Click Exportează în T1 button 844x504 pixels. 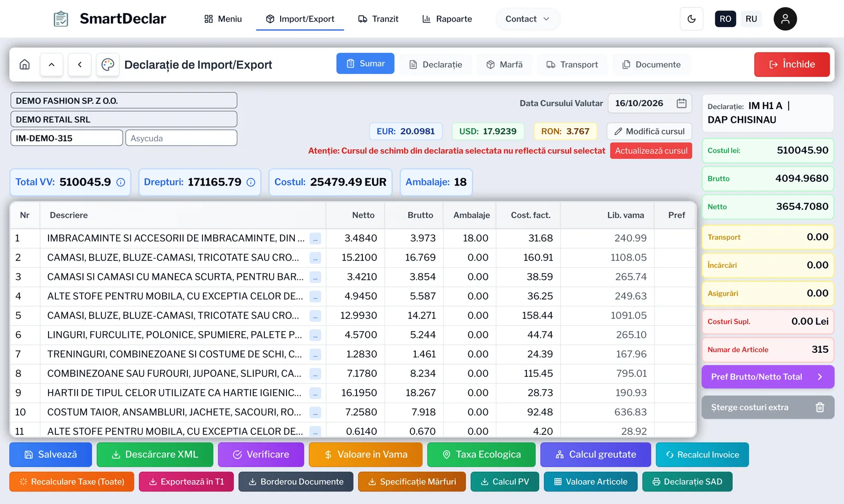coord(186,482)
